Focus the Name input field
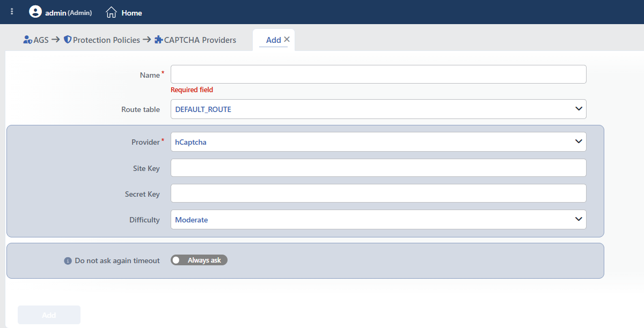This screenshot has height=328, width=644. (378, 74)
